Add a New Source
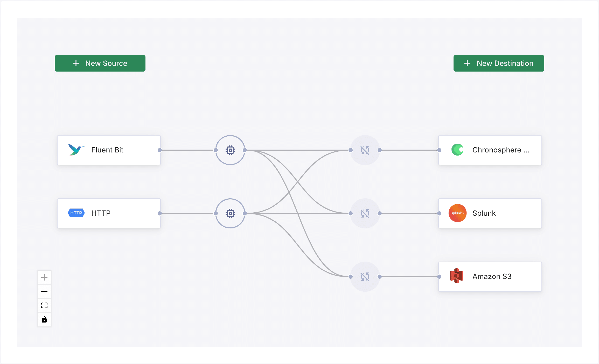 [x=100, y=63]
